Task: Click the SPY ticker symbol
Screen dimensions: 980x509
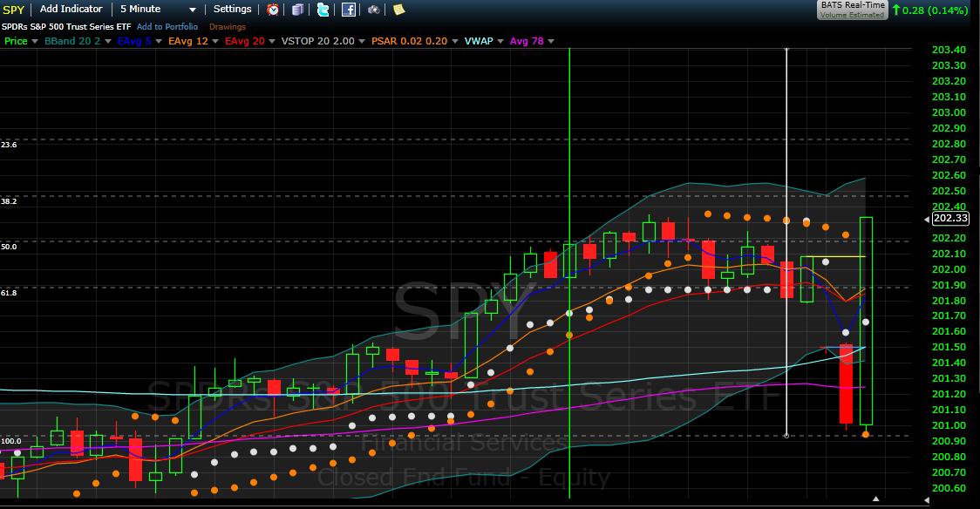Action: 14,10
